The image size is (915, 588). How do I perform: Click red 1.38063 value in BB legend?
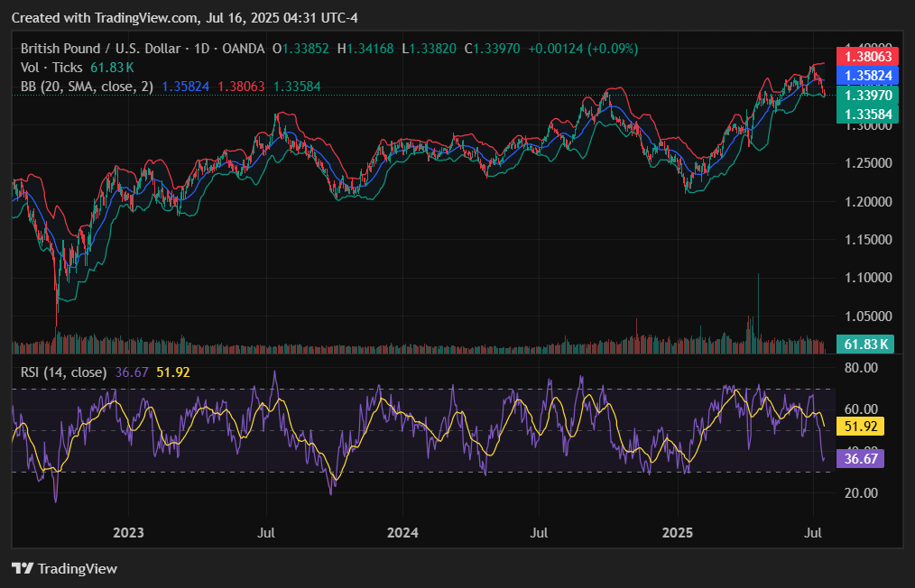[241, 87]
